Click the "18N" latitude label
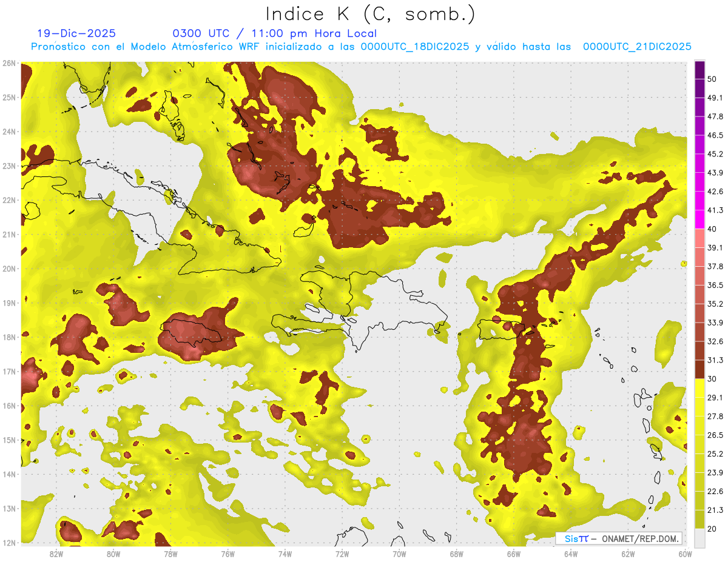 click(8, 337)
